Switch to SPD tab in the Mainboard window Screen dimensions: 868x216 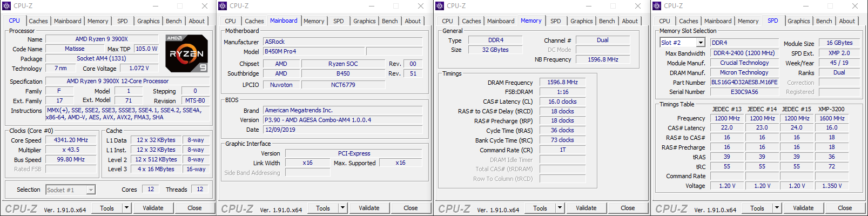click(339, 21)
